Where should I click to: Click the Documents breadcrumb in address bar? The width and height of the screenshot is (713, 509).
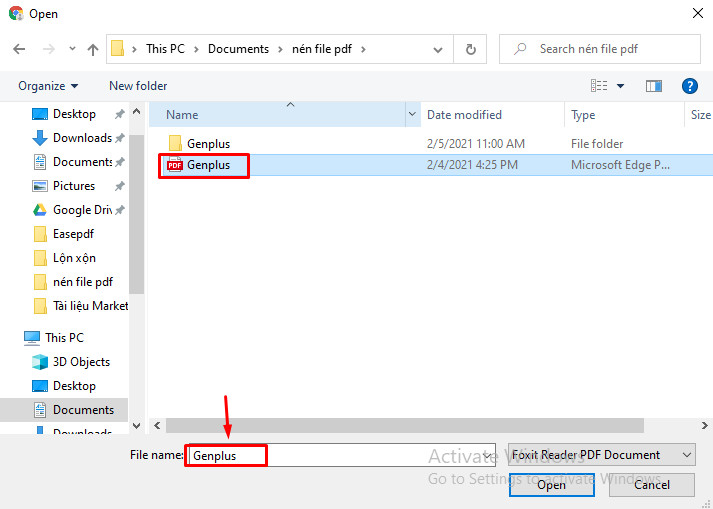238,49
